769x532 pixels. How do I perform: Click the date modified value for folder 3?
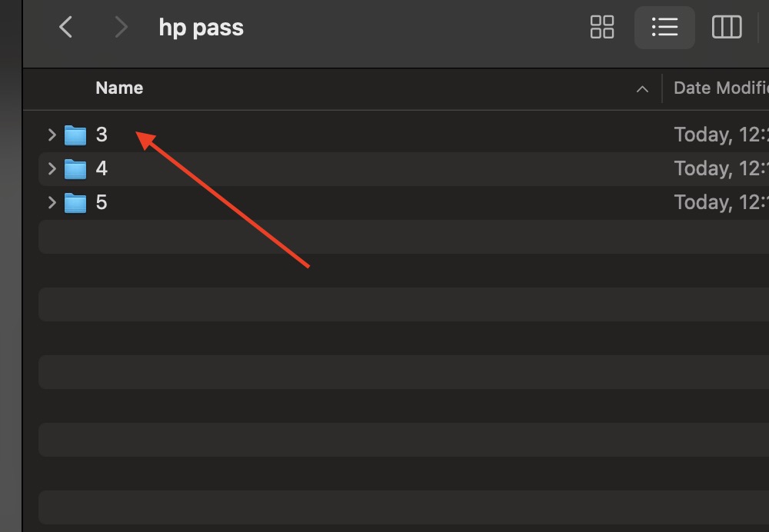tap(721, 135)
